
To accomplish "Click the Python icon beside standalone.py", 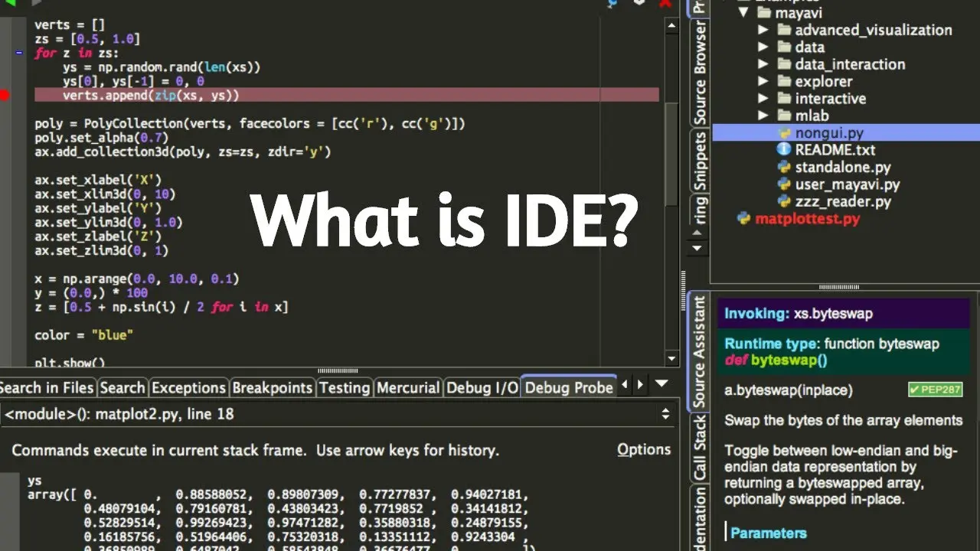I will click(784, 167).
